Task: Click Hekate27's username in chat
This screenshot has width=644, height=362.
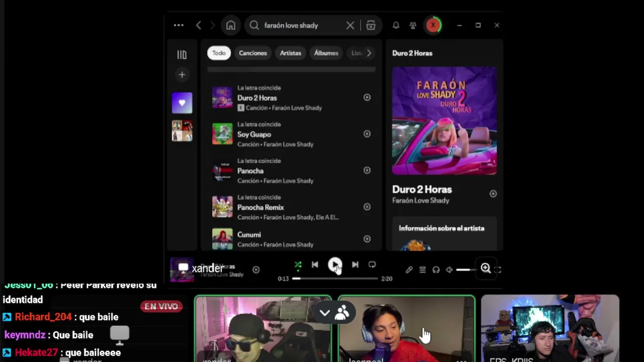Action: 36,353
